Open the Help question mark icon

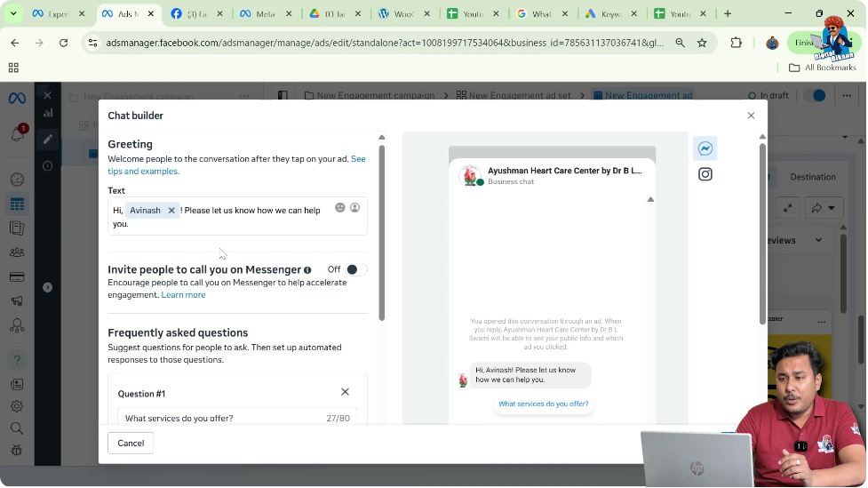(17, 361)
